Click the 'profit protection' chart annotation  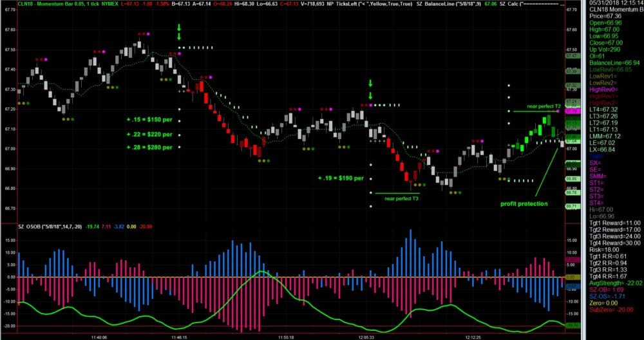pyautogui.click(x=524, y=203)
